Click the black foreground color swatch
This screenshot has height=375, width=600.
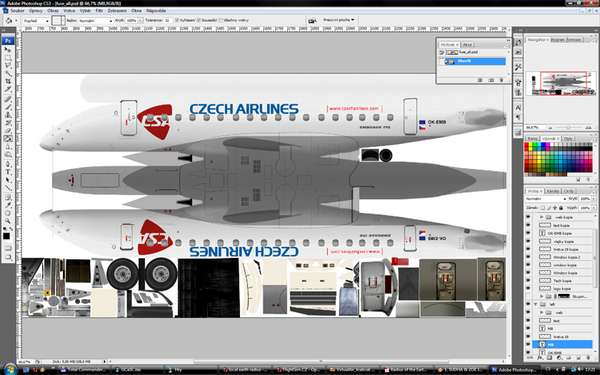click(x=6, y=236)
